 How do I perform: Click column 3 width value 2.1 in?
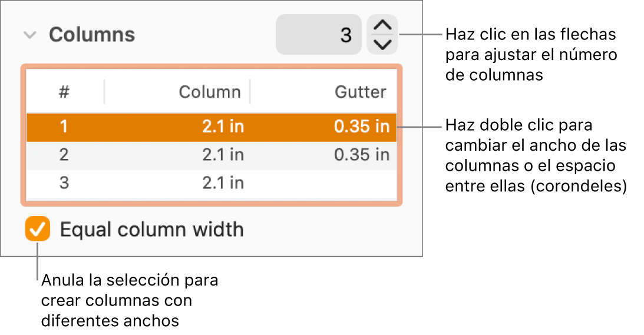tap(223, 183)
